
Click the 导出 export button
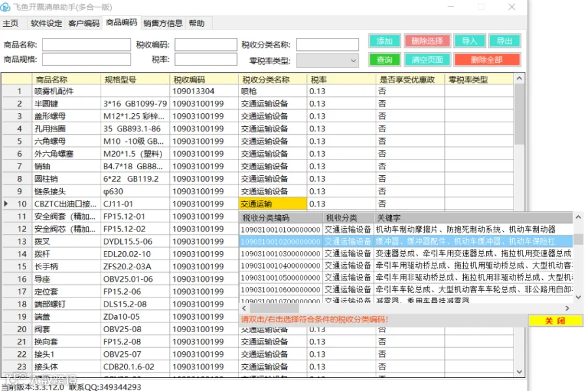click(x=504, y=41)
